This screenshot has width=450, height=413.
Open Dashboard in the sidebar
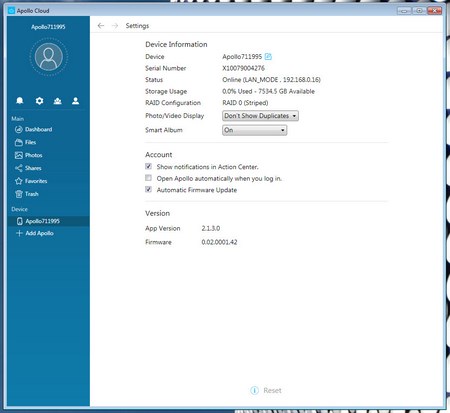[34, 129]
